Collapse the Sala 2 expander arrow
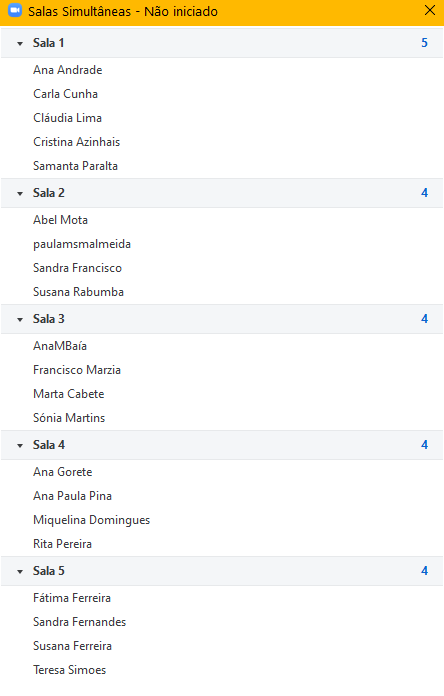Screen dimensions: 444x696 (x=20, y=194)
